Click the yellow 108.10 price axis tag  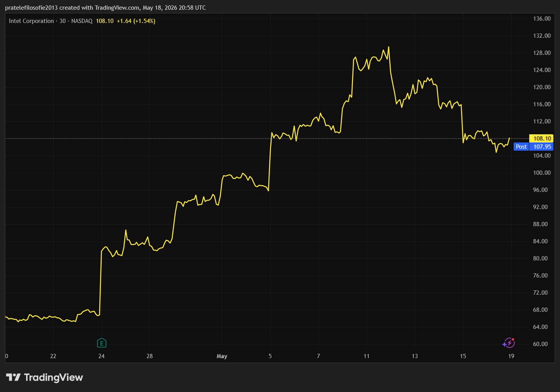541,139
